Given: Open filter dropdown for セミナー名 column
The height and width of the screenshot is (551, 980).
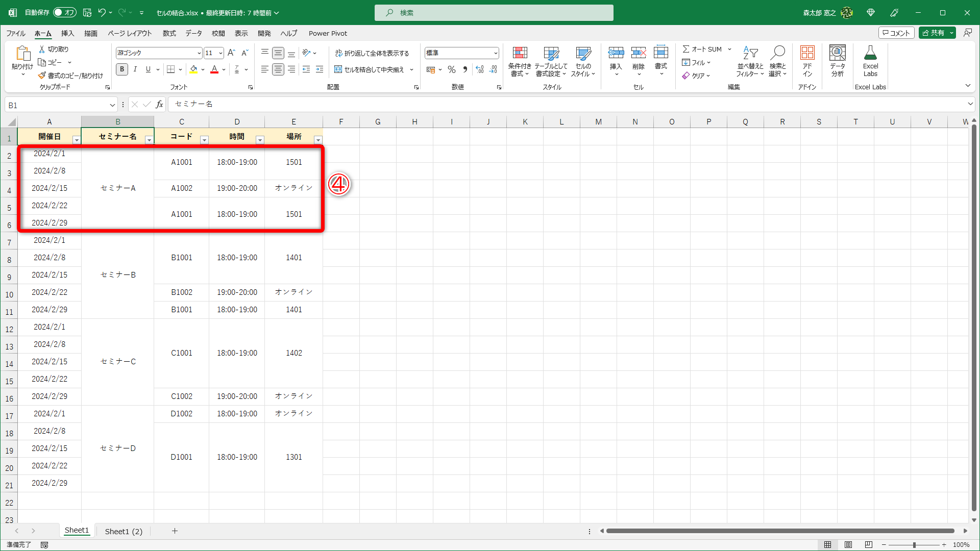Looking at the screenshot, I should pos(149,140).
